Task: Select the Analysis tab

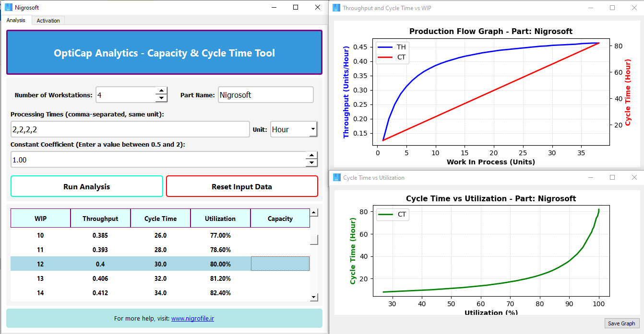Action: [16, 21]
